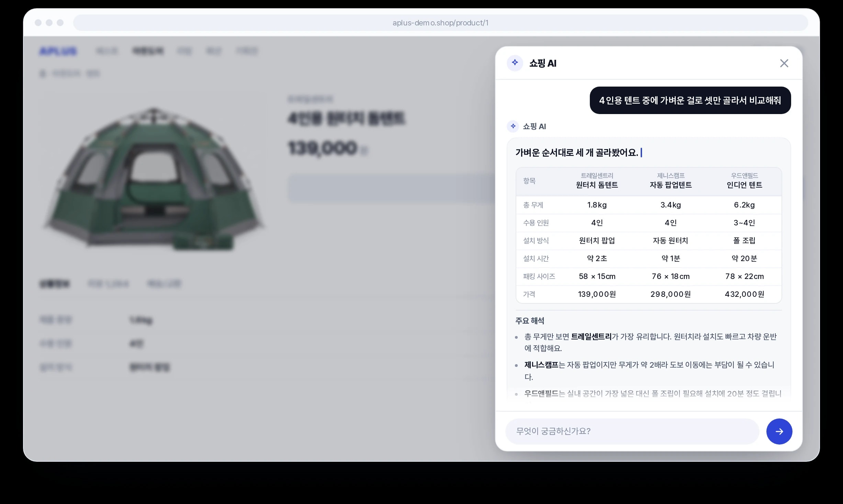
Task: Click the 원터치 팝업 setup method cell
Action: pyautogui.click(x=597, y=241)
